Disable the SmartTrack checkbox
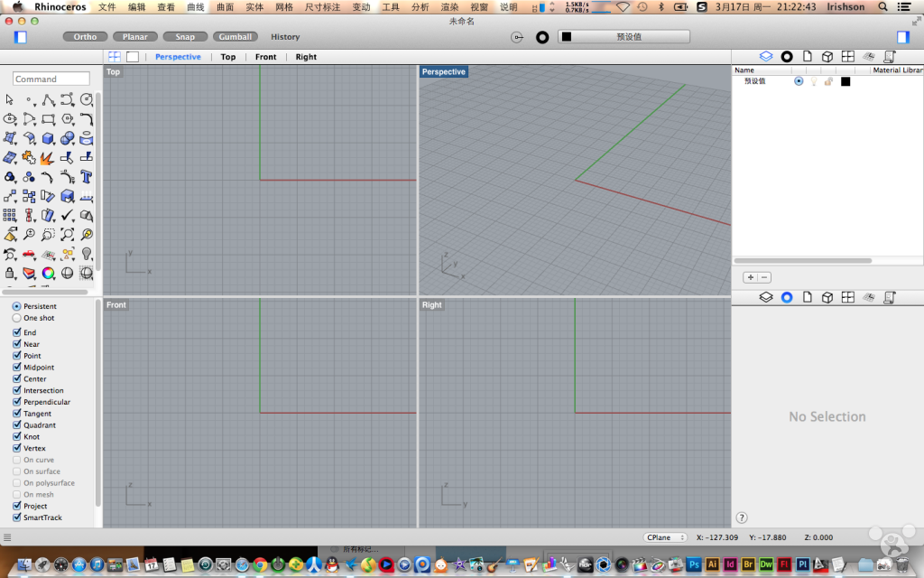The width and height of the screenshot is (924, 578). click(x=17, y=517)
